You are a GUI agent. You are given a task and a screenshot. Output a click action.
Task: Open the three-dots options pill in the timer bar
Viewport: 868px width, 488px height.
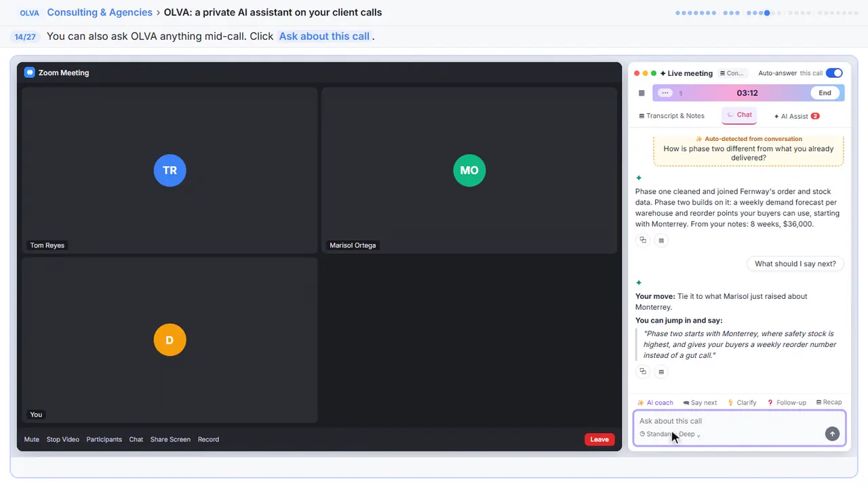point(665,93)
